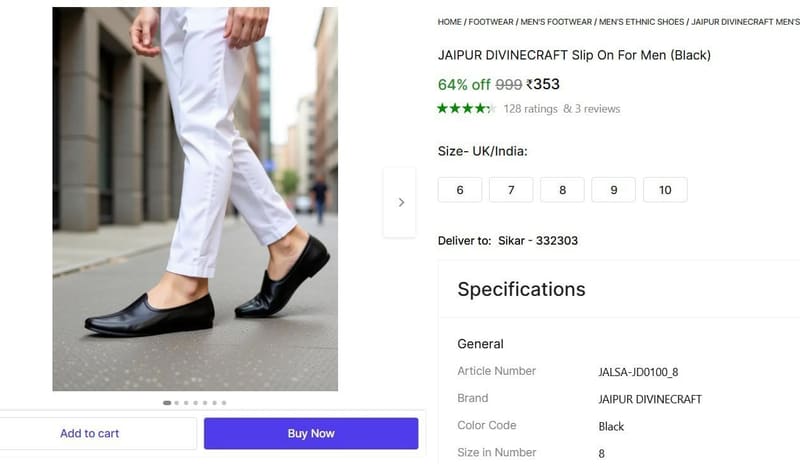
Task: Click the Add to cart button
Action: [x=90, y=433]
